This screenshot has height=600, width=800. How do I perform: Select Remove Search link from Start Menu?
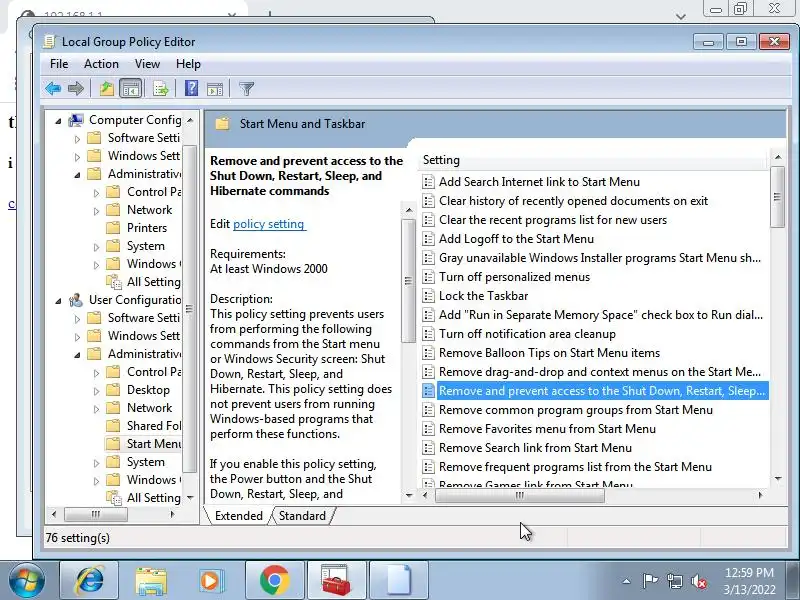click(535, 448)
